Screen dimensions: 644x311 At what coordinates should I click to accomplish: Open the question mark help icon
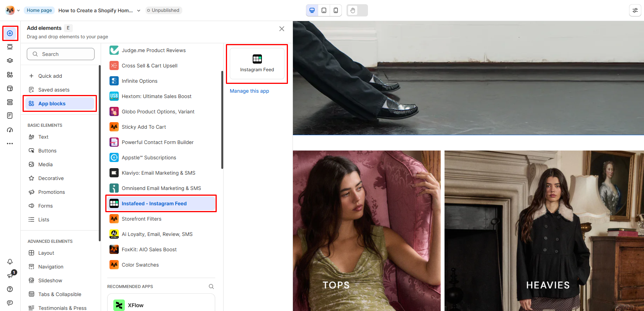pyautogui.click(x=10, y=289)
